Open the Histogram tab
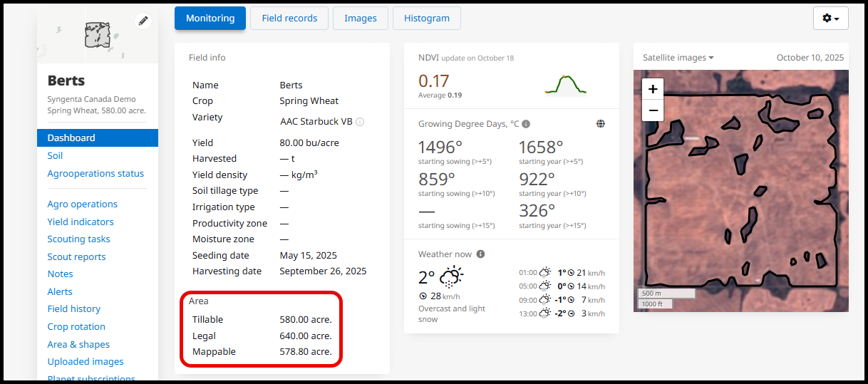This screenshot has width=868, height=384. 426,19
